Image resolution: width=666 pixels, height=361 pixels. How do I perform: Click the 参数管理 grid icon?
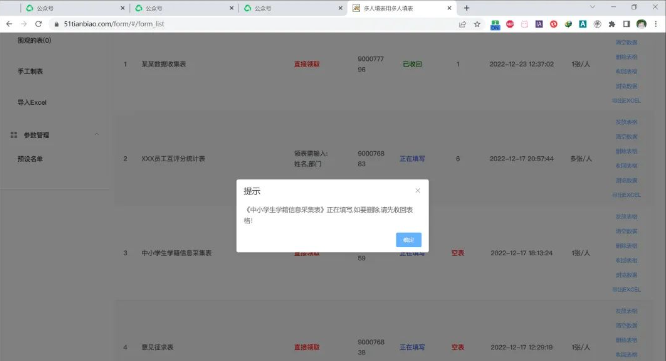(14, 135)
